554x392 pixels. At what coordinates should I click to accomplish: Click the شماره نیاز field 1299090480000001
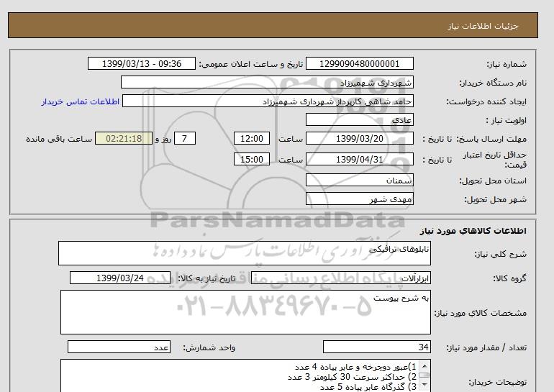[x=359, y=63]
